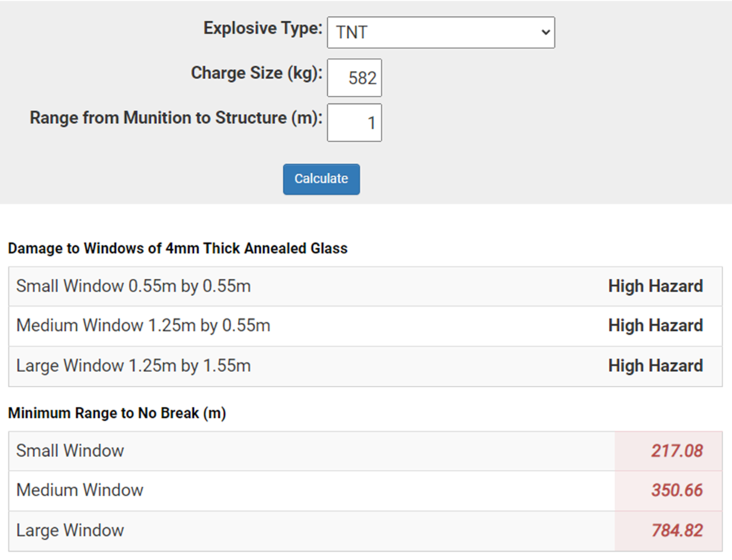Click the Minimum Range to No Break heading
The height and width of the screenshot is (560, 732).
[117, 414]
